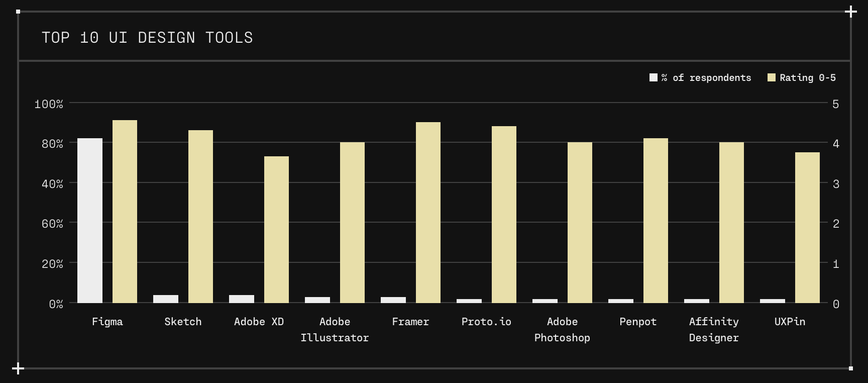Toggle the 'Rating 0-5' legend label
Viewport: 868px width, 383px height.
point(808,77)
